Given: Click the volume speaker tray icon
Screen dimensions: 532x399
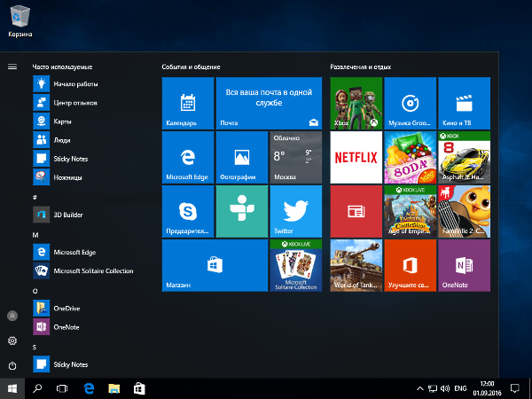Looking at the screenshot, I should 445,388.
